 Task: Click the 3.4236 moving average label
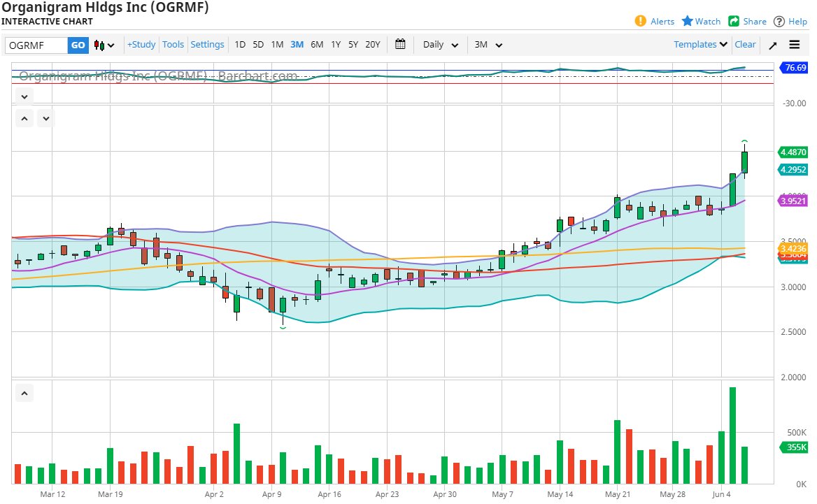(x=792, y=248)
